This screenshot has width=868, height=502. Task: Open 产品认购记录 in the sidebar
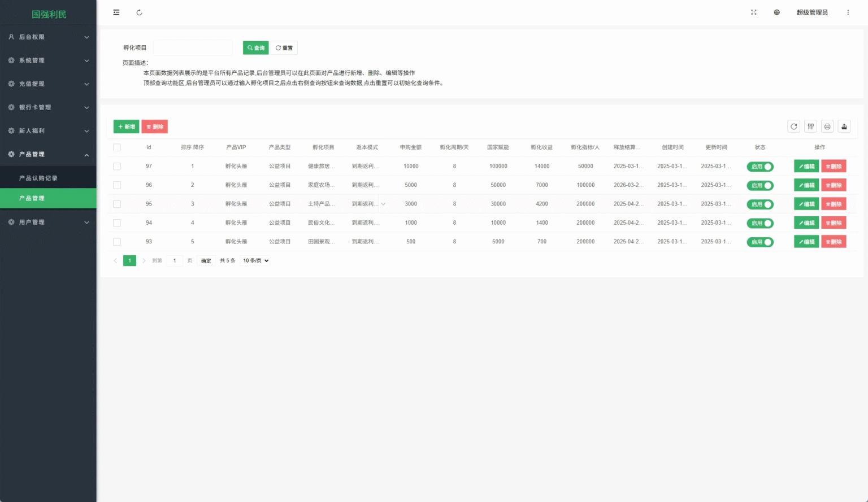tap(38, 178)
